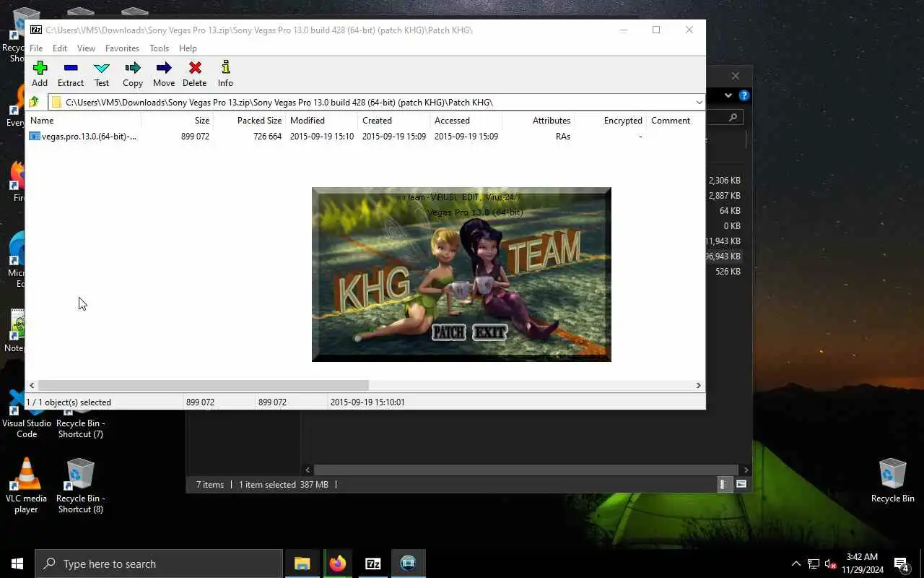The height and width of the screenshot is (578, 924).
Task: Open File Explorer from the taskbar
Action: point(302,564)
